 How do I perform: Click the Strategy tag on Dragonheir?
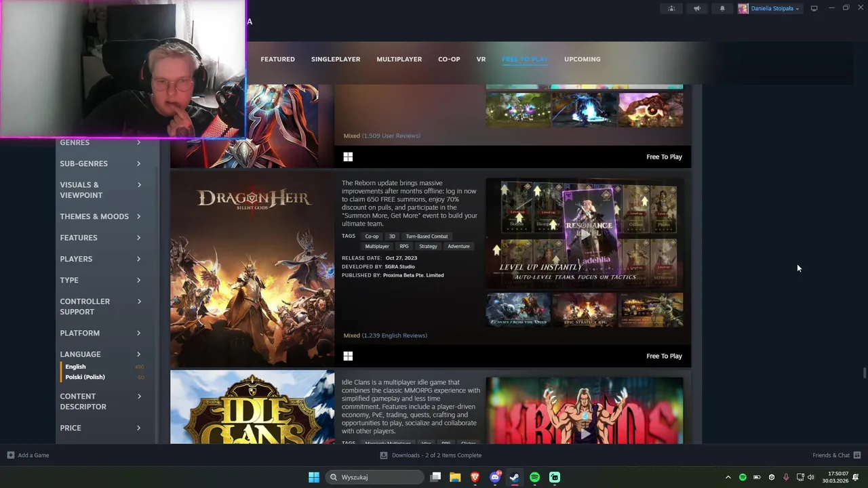(x=428, y=247)
